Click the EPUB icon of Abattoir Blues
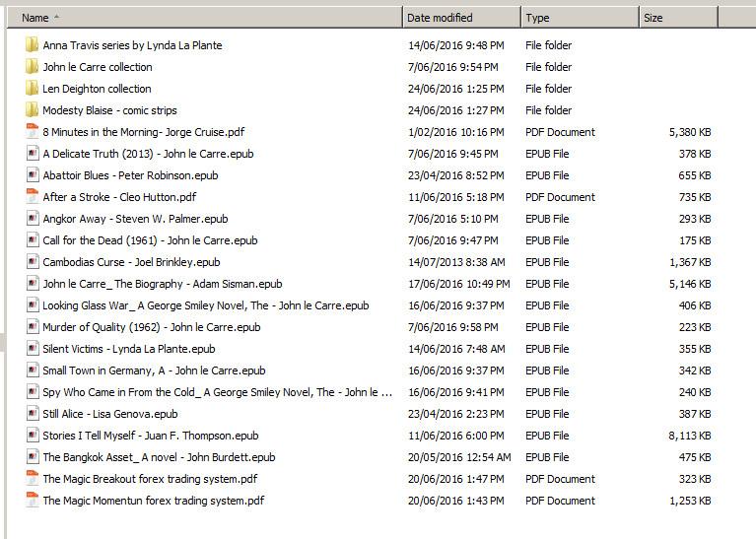756x539 pixels. 32,175
